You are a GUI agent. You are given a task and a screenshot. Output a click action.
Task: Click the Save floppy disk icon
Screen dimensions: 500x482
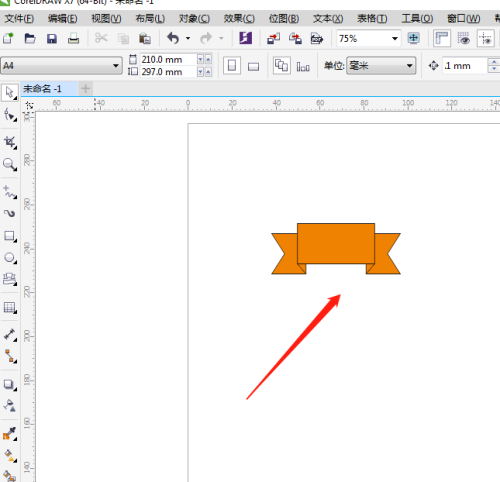52,39
